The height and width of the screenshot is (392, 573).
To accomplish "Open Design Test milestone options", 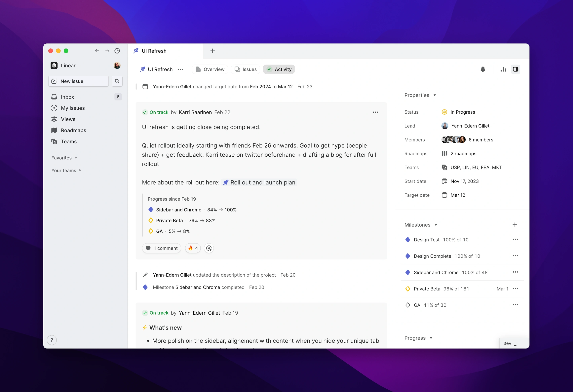I will click(x=516, y=240).
